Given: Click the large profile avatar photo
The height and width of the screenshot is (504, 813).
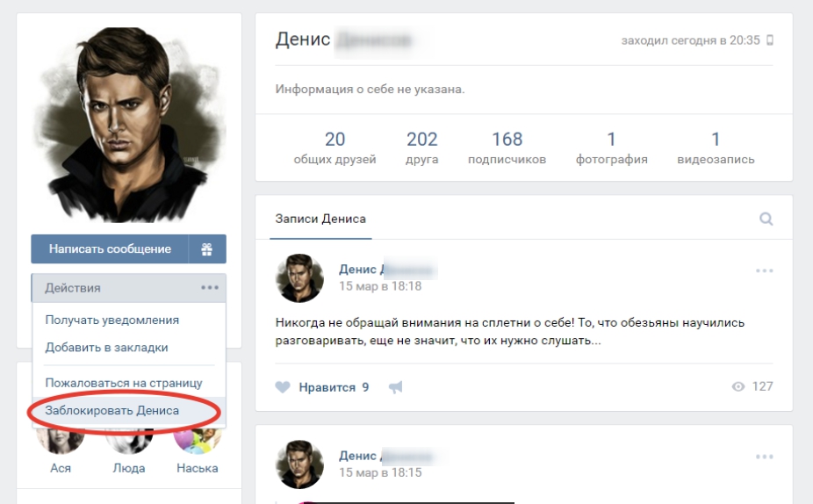Looking at the screenshot, I should pos(129,123).
